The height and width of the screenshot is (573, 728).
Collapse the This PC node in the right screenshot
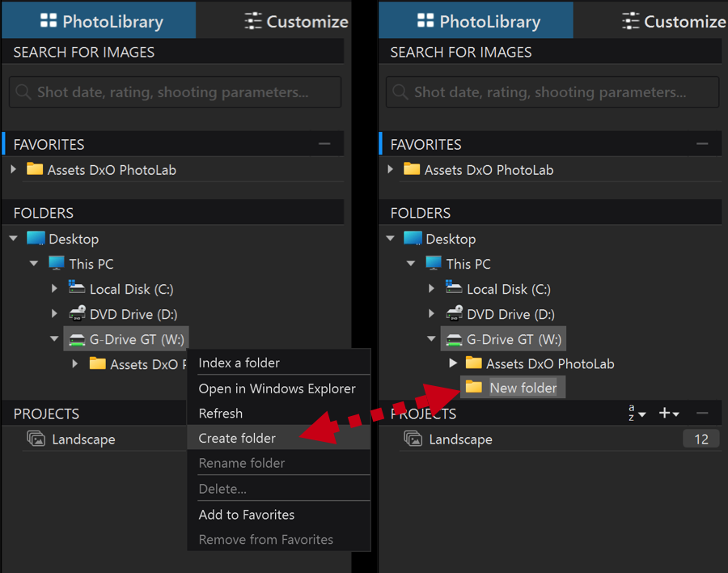411,264
